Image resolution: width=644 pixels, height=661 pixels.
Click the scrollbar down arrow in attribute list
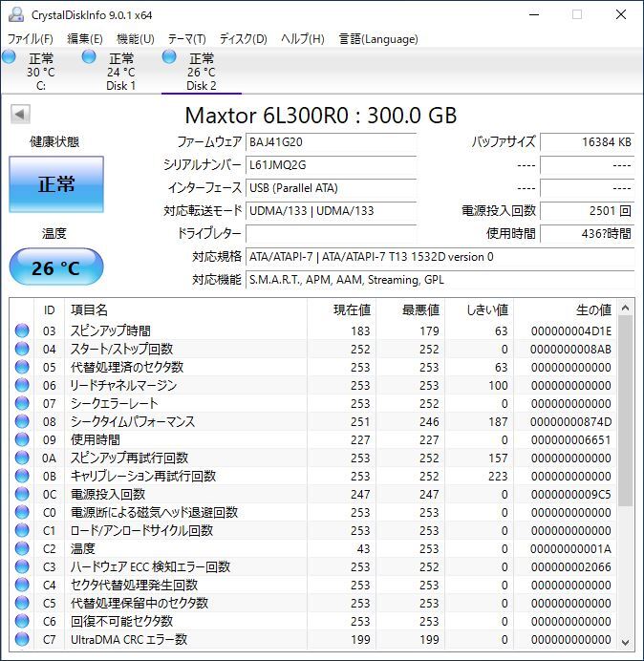pyautogui.click(x=626, y=642)
